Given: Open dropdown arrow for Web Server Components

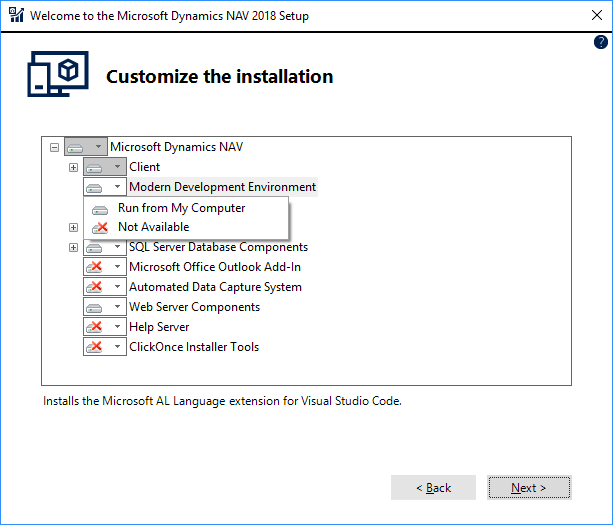Looking at the screenshot, I should (117, 306).
